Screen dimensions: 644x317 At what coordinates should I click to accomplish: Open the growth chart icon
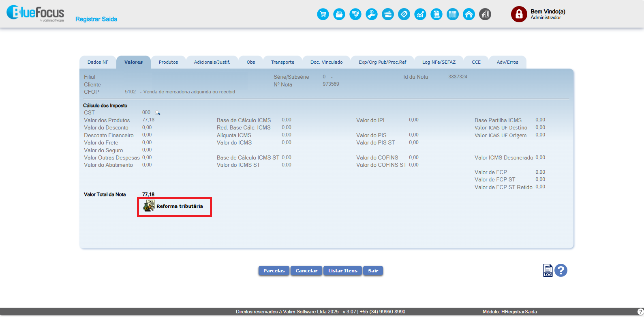tap(420, 15)
